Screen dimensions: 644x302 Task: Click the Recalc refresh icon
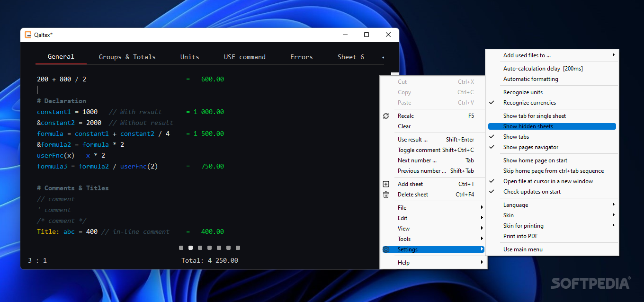pyautogui.click(x=386, y=116)
